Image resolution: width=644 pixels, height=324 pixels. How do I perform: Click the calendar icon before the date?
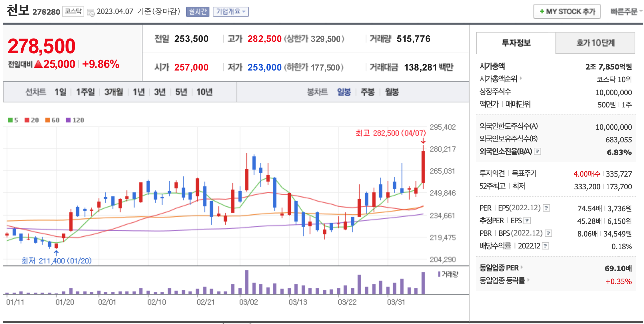pyautogui.click(x=91, y=12)
